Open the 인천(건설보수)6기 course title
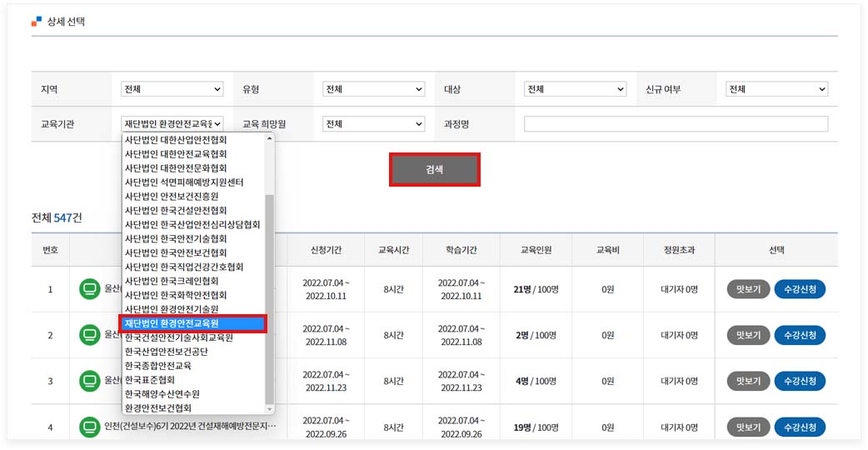 coord(190,426)
